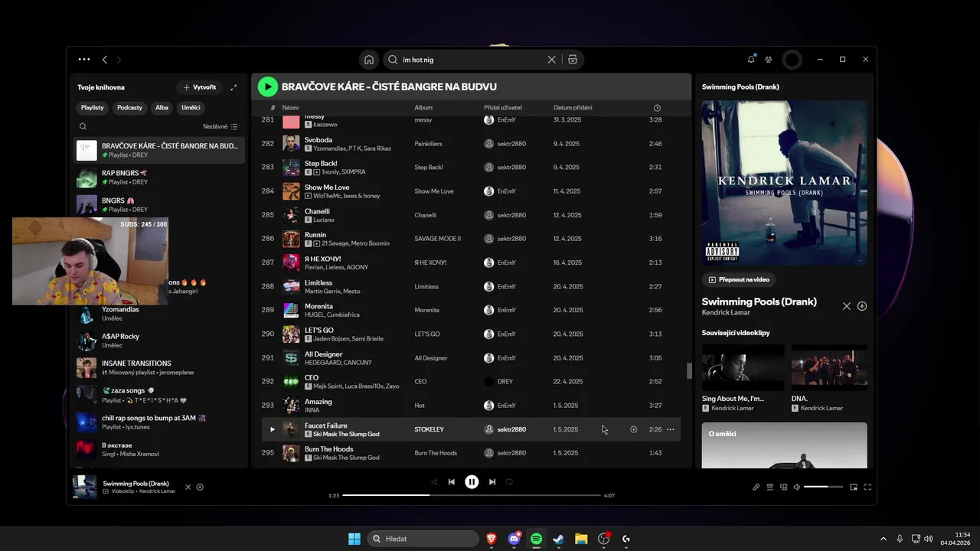
Task: Open the Browse icon in the search bar
Action: coord(573,60)
